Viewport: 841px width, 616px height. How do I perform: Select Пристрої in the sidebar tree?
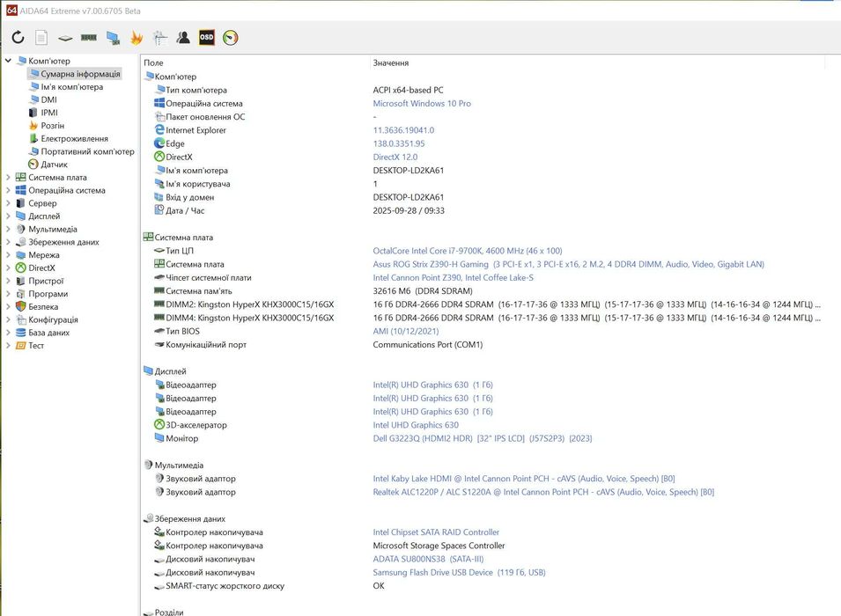pos(46,281)
